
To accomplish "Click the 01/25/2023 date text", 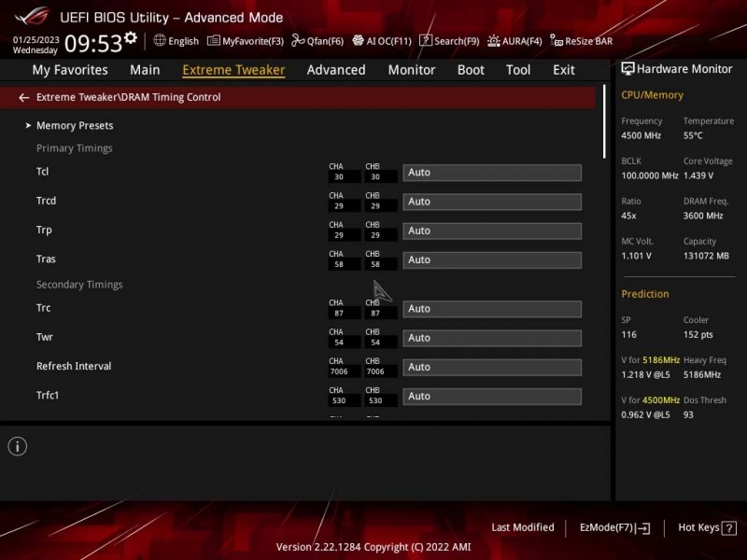I will [36, 40].
